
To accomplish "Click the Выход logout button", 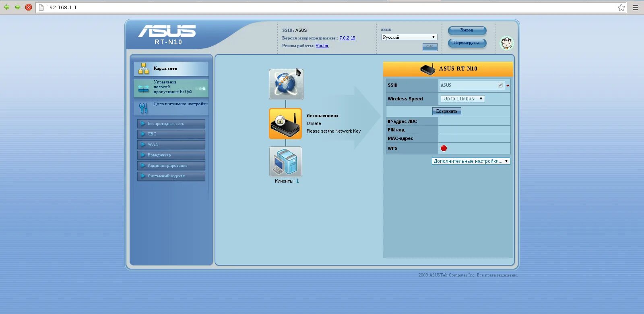I will (x=467, y=30).
